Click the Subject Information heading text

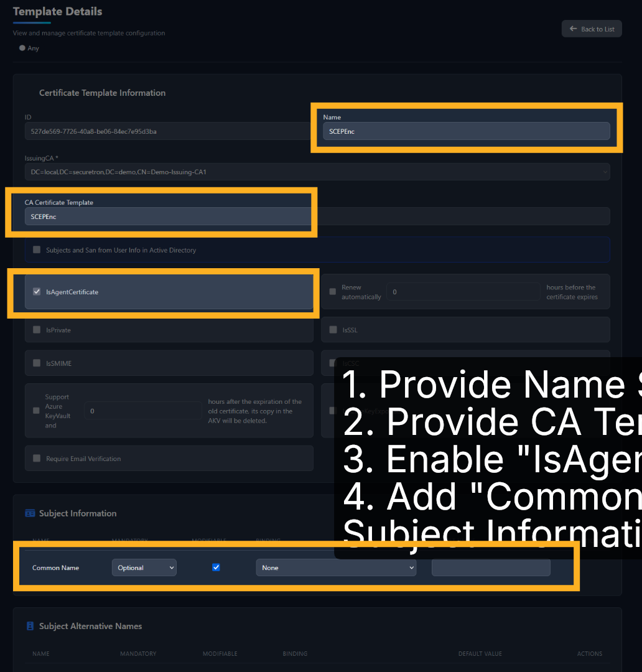click(x=78, y=513)
